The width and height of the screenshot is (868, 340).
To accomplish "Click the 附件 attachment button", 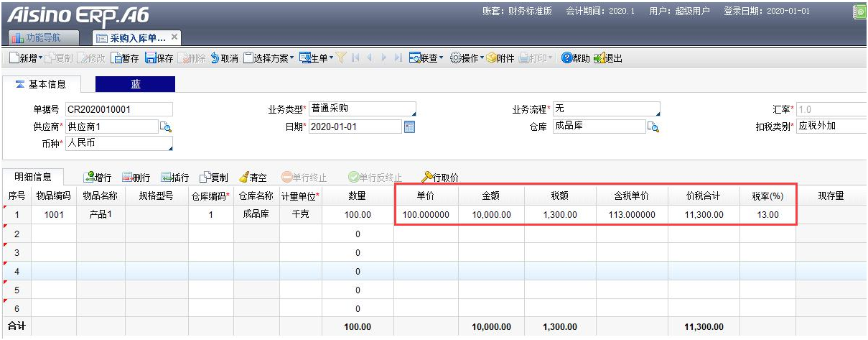I will point(500,58).
